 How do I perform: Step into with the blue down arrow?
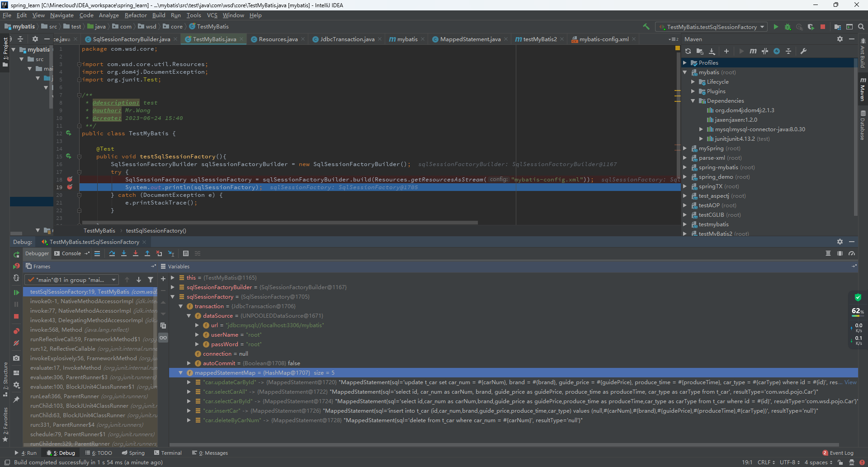[x=124, y=253]
